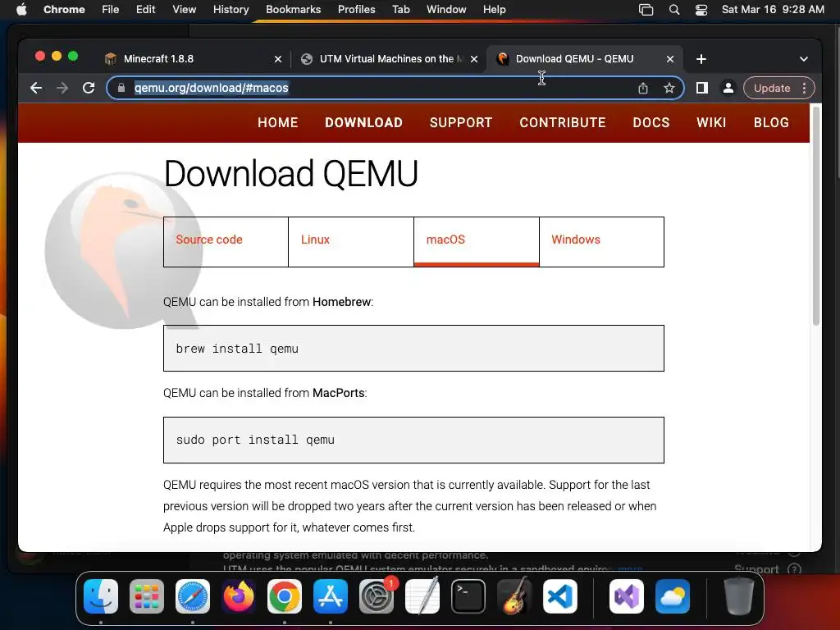Open Control Center in menu bar
840x630 pixels.
point(701,10)
